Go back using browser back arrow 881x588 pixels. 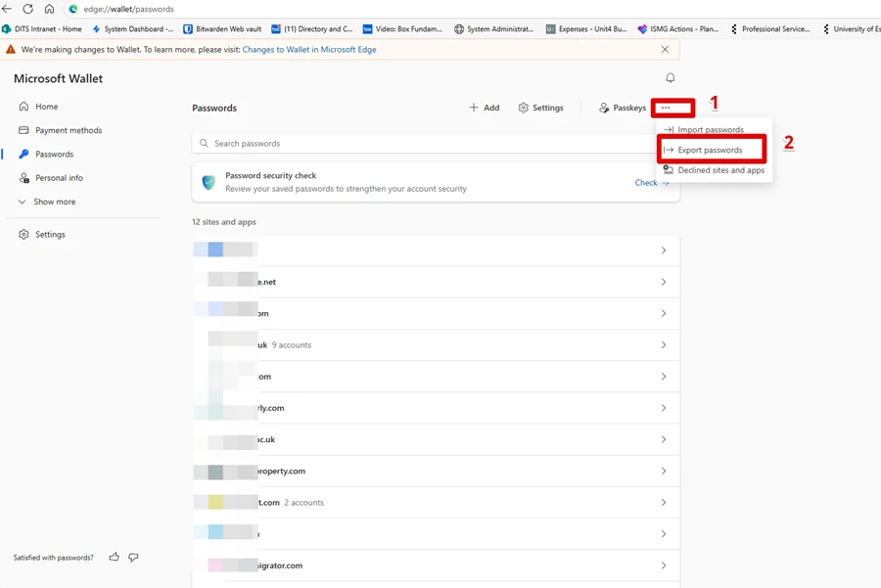click(8, 9)
